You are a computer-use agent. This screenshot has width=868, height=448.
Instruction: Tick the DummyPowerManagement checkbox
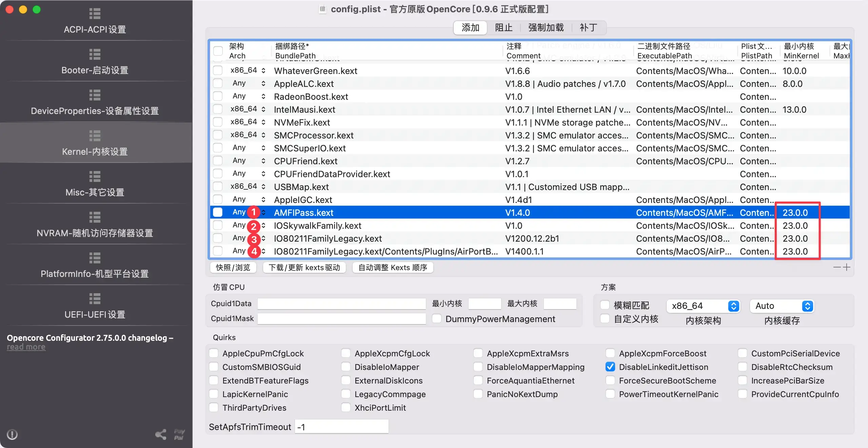point(437,319)
